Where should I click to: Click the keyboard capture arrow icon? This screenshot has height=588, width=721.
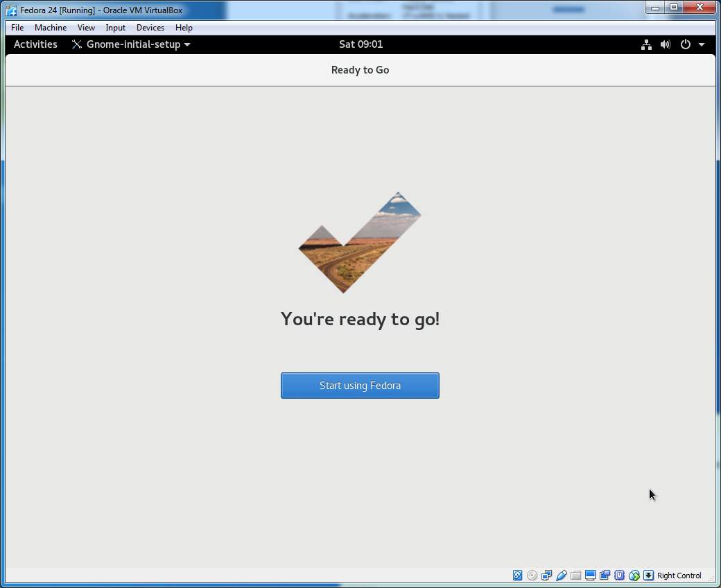pos(648,575)
